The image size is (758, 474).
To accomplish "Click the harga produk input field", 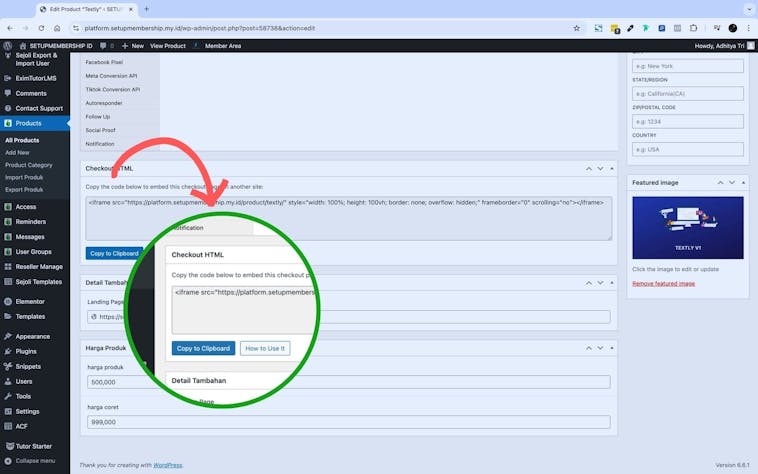I will pyautogui.click(x=348, y=382).
